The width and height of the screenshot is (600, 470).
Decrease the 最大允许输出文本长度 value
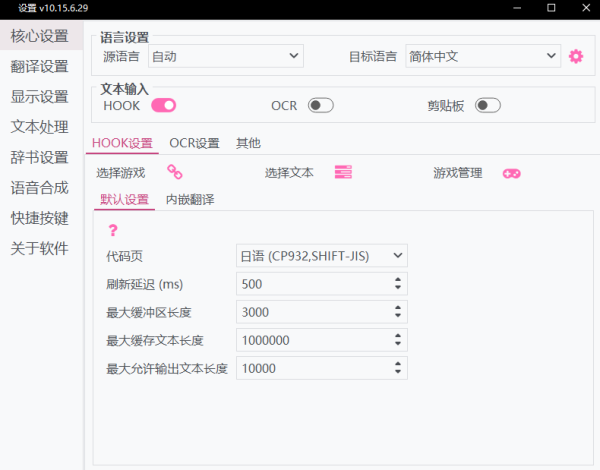(398, 372)
